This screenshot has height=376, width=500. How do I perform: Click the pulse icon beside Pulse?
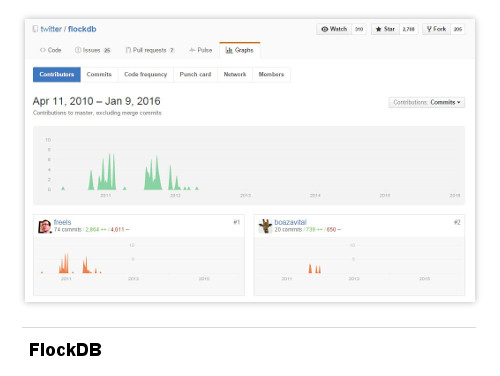point(192,50)
